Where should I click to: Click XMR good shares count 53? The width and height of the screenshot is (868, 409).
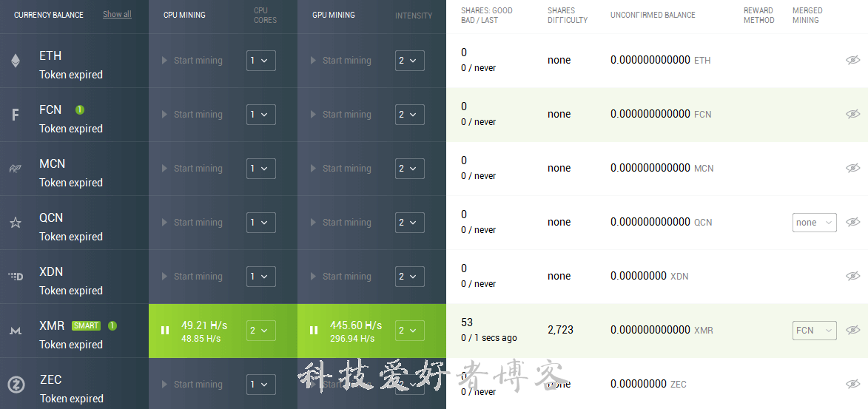pos(467,322)
